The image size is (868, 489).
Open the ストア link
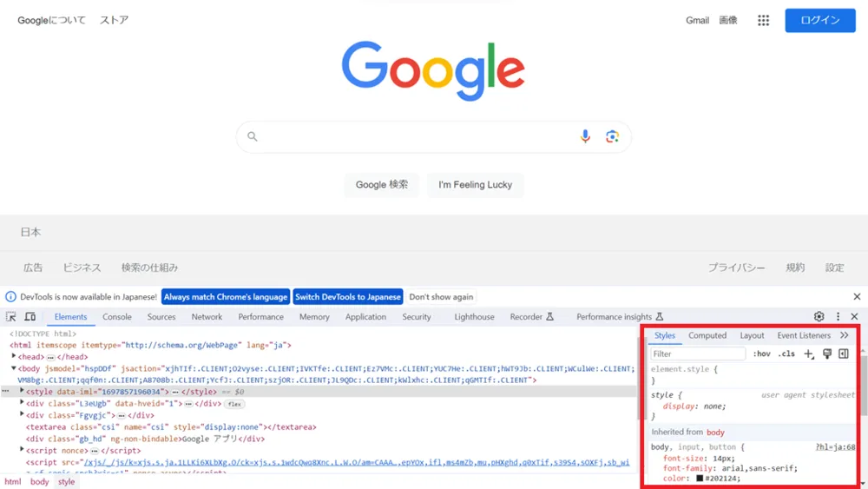(x=114, y=21)
